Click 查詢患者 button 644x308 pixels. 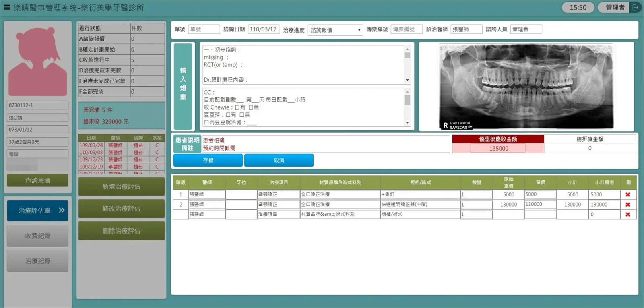tap(37, 180)
